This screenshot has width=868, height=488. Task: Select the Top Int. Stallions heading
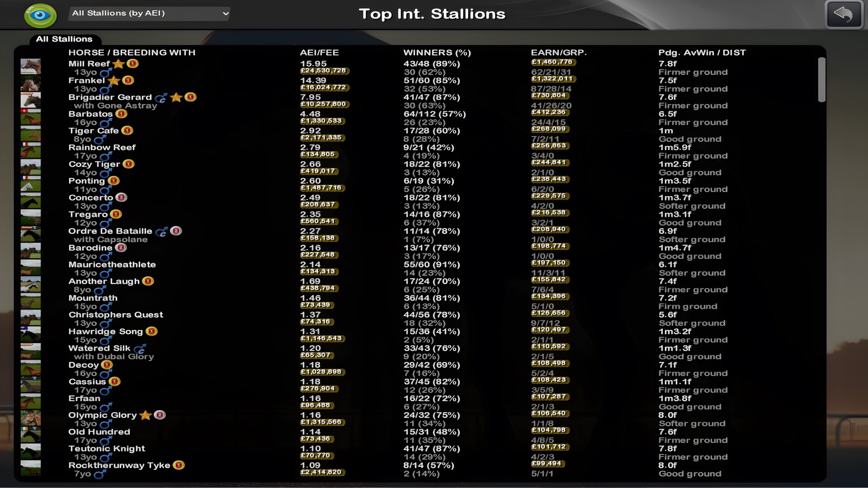[x=433, y=14]
